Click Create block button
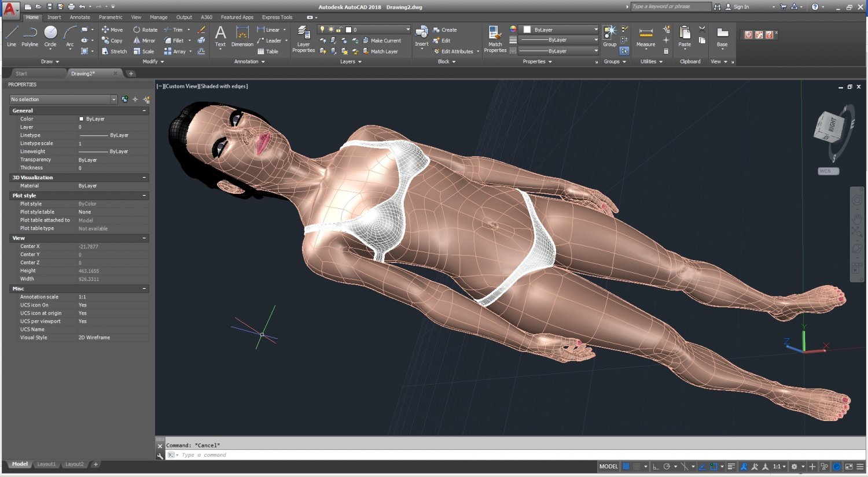 [445, 29]
